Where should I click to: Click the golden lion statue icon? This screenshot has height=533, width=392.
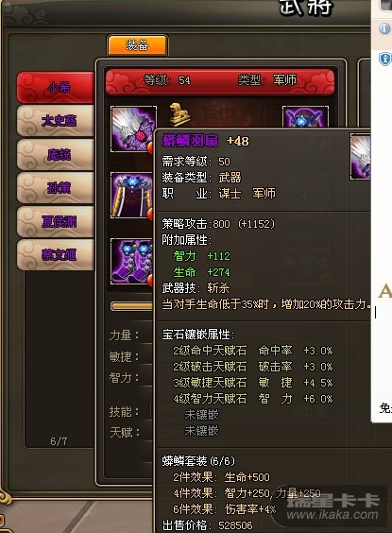coord(179,114)
